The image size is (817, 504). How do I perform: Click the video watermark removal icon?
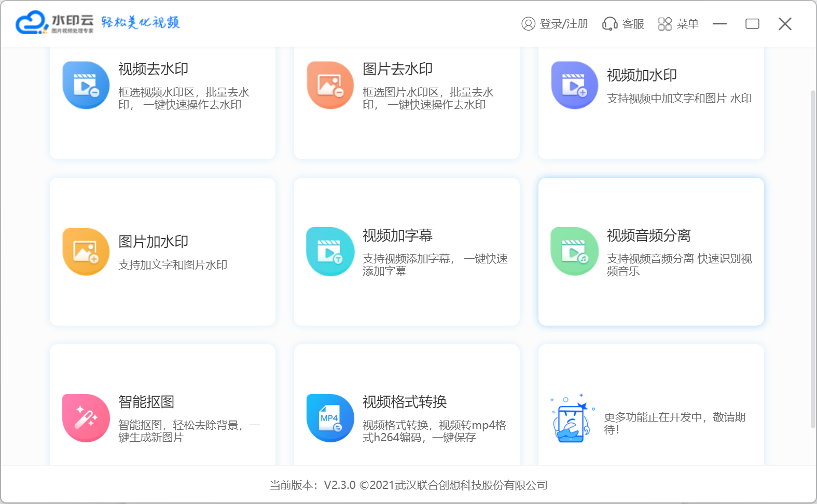click(x=86, y=85)
